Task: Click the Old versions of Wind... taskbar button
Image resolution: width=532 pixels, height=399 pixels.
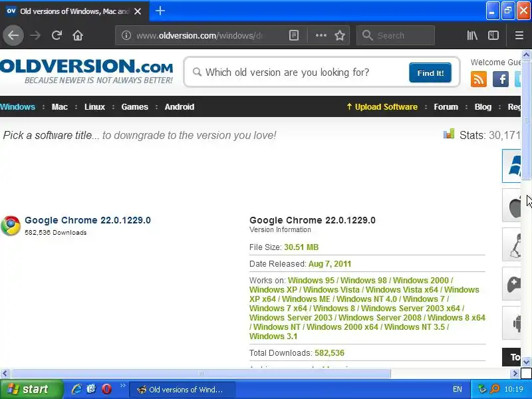Action: pyautogui.click(x=182, y=389)
